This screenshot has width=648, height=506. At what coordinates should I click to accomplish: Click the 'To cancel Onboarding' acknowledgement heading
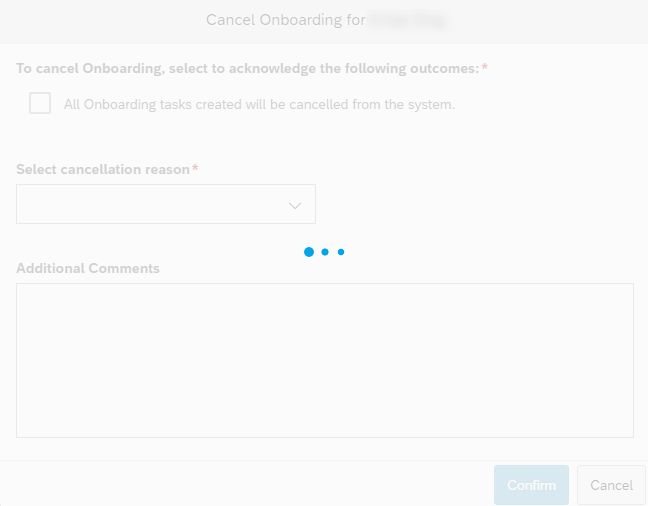(248, 68)
